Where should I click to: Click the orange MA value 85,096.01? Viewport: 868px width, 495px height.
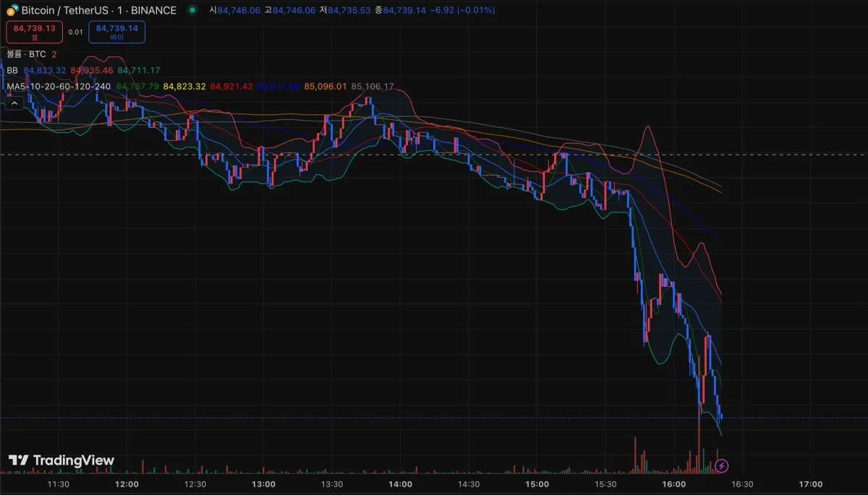[x=325, y=86]
